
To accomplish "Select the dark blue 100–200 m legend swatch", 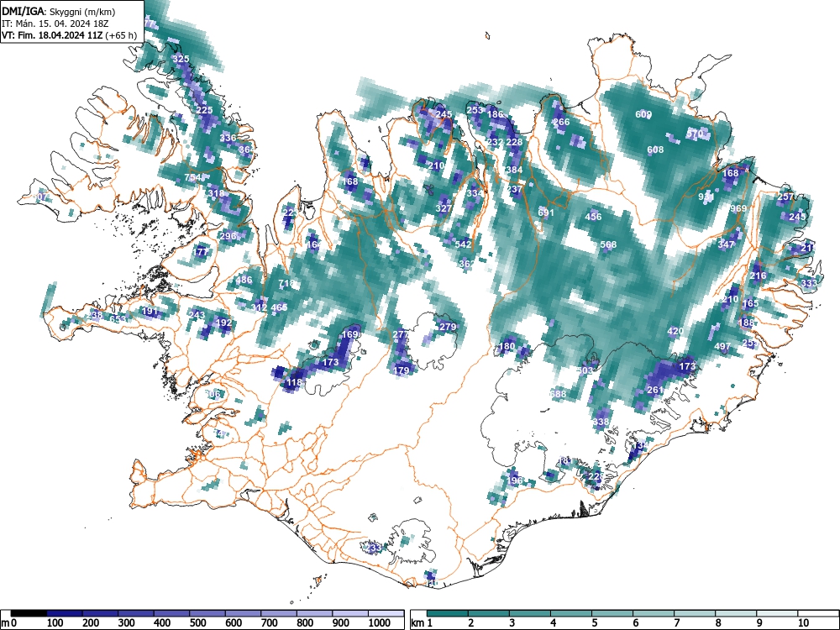I will (65, 613).
